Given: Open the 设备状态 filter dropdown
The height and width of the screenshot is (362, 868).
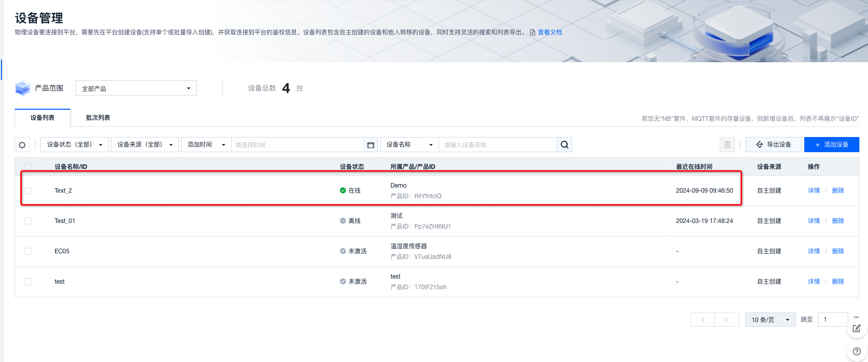Looking at the screenshot, I should (74, 145).
